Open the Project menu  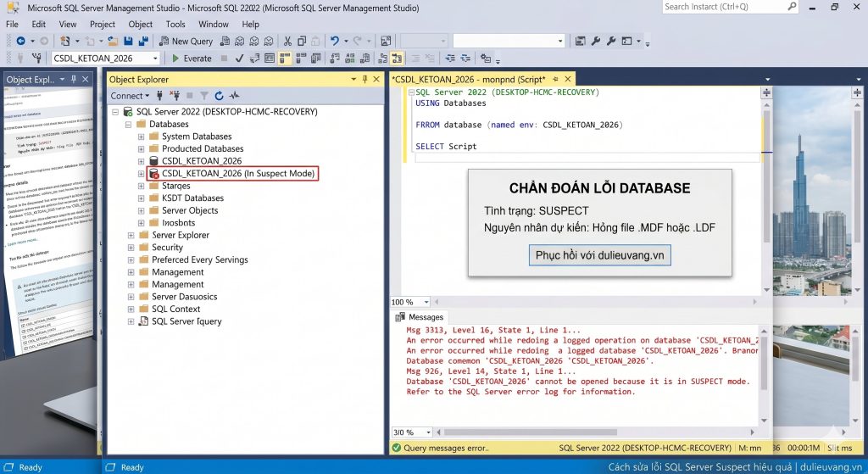[x=103, y=25]
